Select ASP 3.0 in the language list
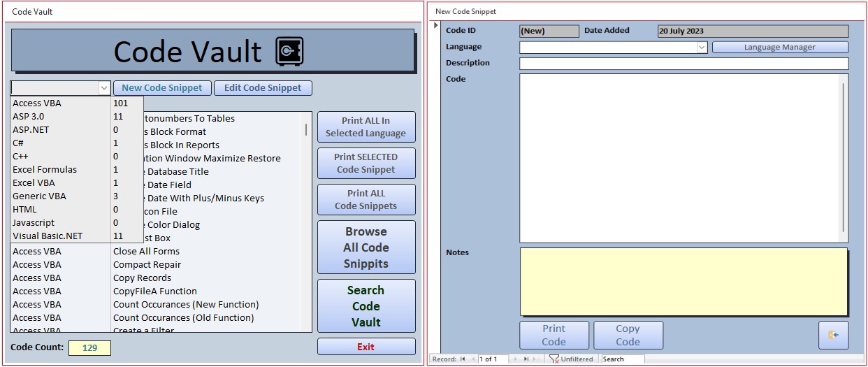868x367 pixels. [x=77, y=116]
